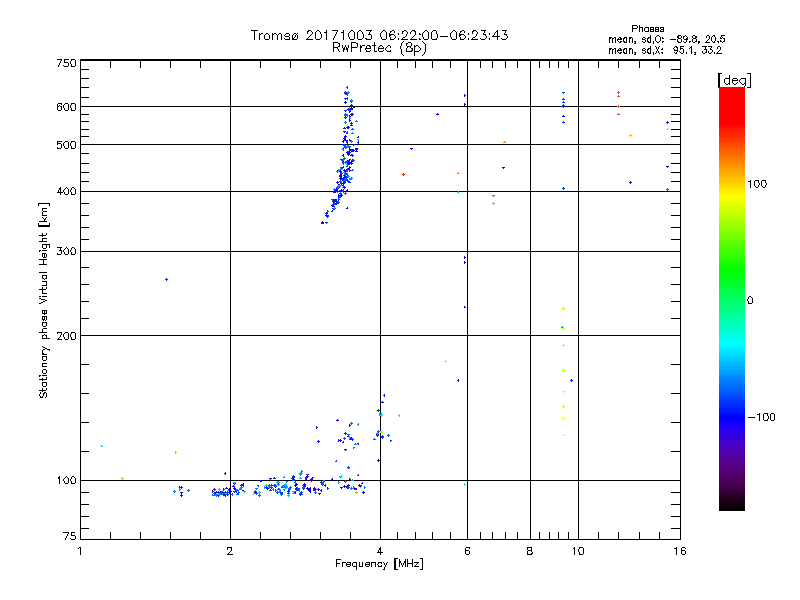The height and width of the screenshot is (600, 800).
Task: Click the phase colorbar scale
Action: (732, 299)
